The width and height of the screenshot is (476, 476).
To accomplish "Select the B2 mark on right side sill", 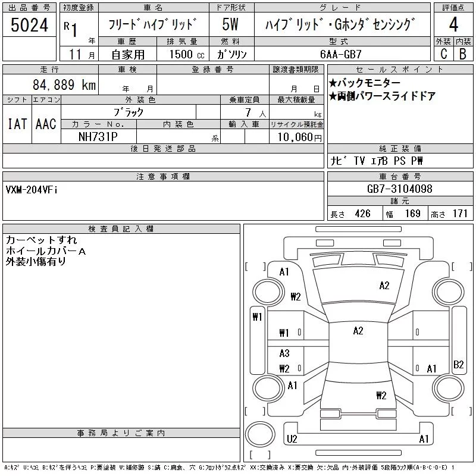I will [458, 364].
